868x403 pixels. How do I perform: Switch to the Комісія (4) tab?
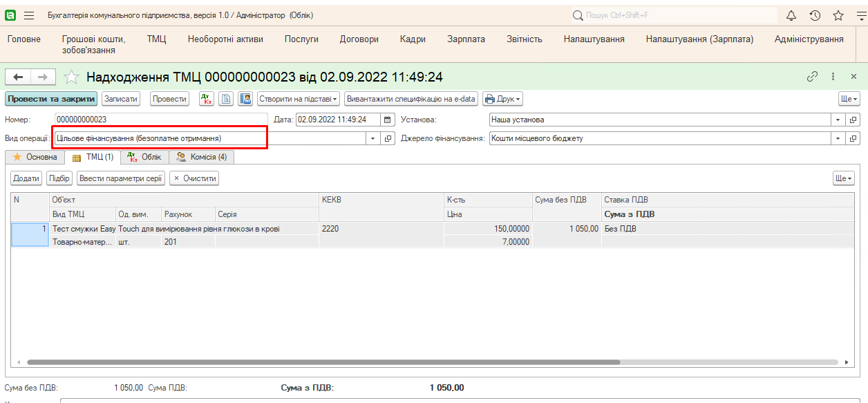[x=202, y=157]
